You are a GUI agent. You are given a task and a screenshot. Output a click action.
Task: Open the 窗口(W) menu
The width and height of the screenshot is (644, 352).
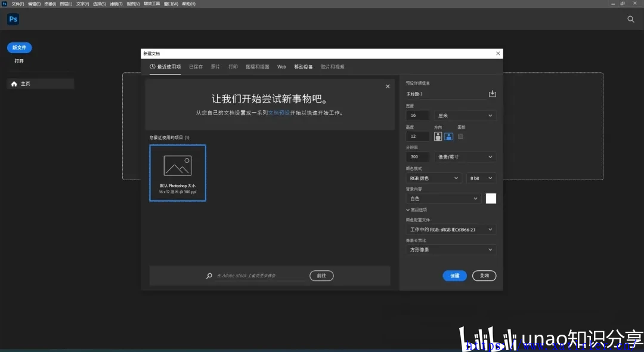point(171,4)
